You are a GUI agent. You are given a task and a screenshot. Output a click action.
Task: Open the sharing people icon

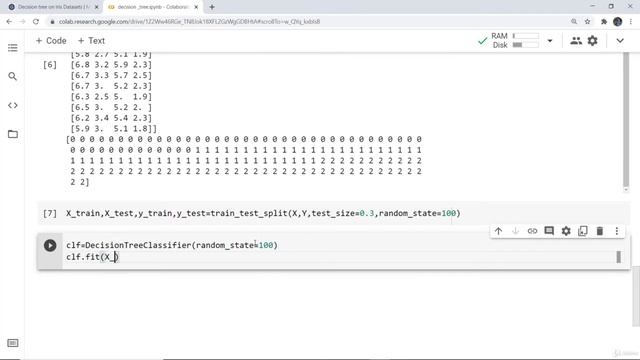click(576, 41)
